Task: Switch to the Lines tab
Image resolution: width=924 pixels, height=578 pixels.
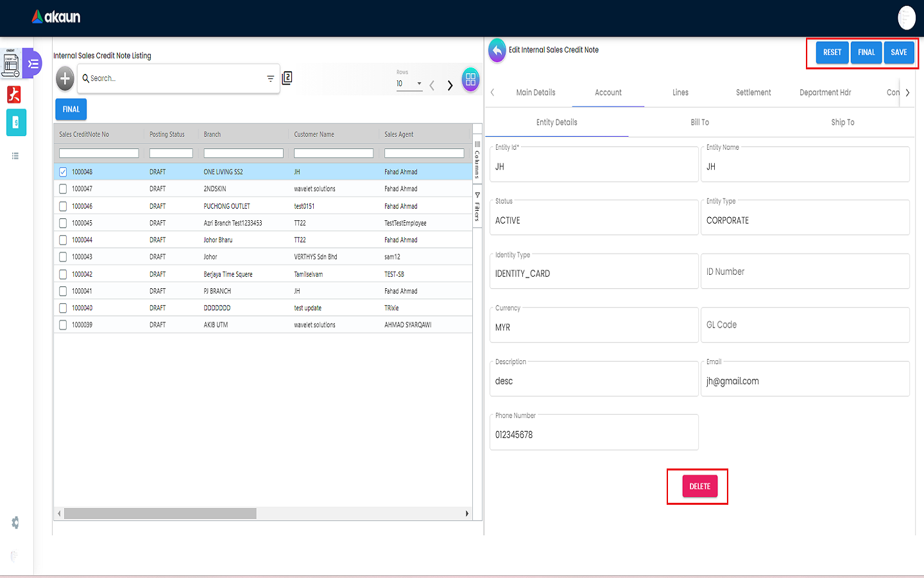Action: click(680, 92)
